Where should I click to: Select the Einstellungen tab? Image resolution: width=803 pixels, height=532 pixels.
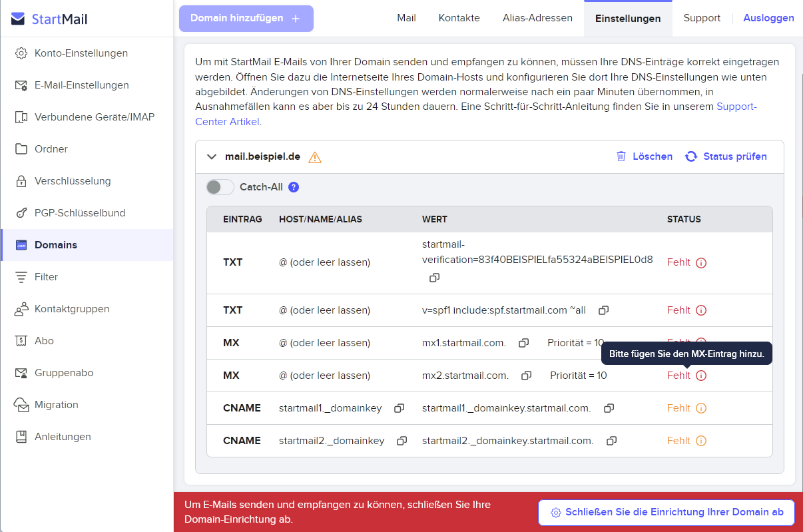628,19
